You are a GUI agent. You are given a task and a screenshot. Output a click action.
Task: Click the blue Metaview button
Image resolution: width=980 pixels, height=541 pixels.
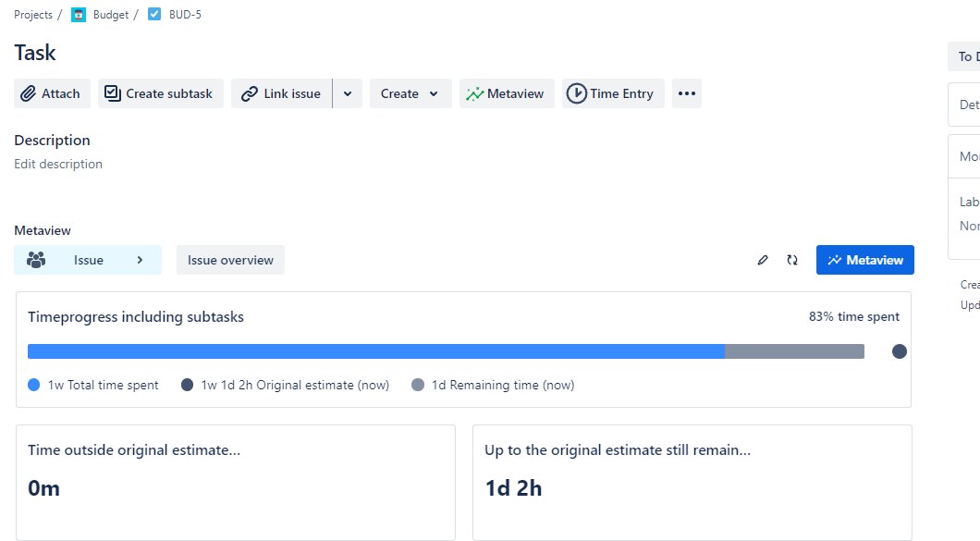click(x=864, y=261)
